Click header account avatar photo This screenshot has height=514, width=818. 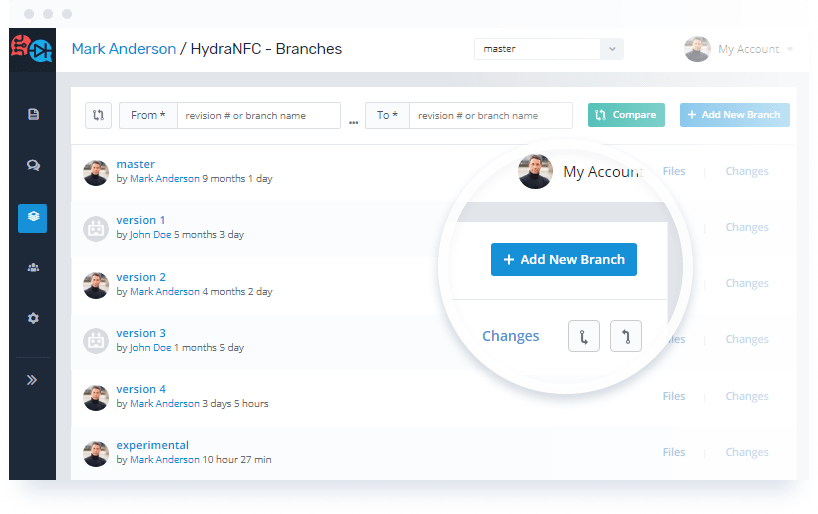(x=697, y=49)
